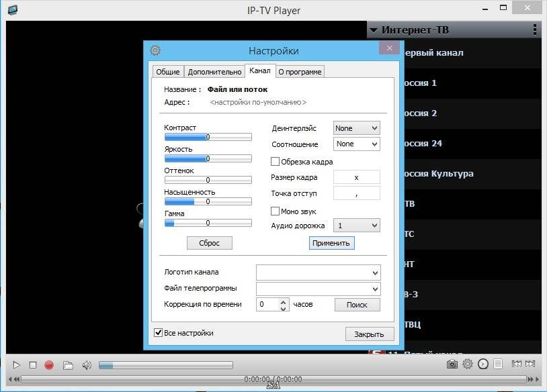Adjust the Оттенок slider
This screenshot has width=547, height=392.
(208, 180)
